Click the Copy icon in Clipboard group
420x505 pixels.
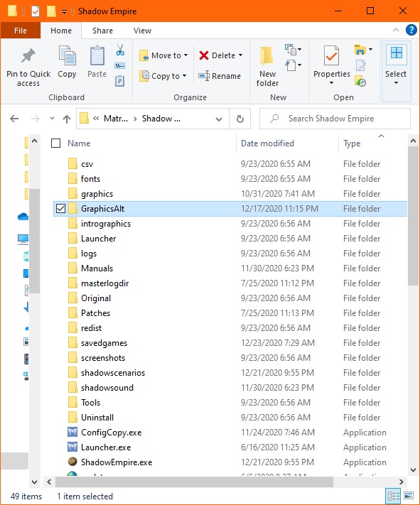point(67,55)
